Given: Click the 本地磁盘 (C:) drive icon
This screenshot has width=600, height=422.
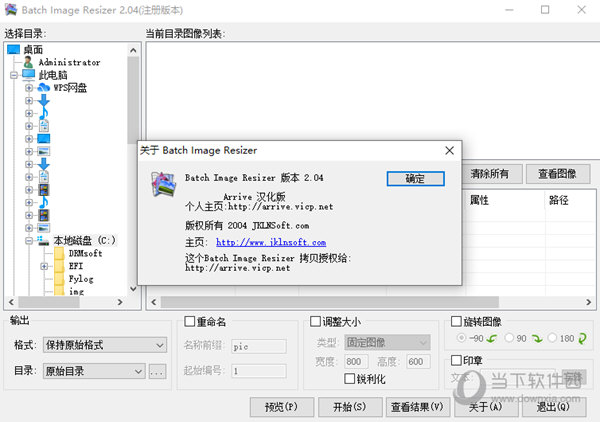Looking at the screenshot, I should [43, 240].
